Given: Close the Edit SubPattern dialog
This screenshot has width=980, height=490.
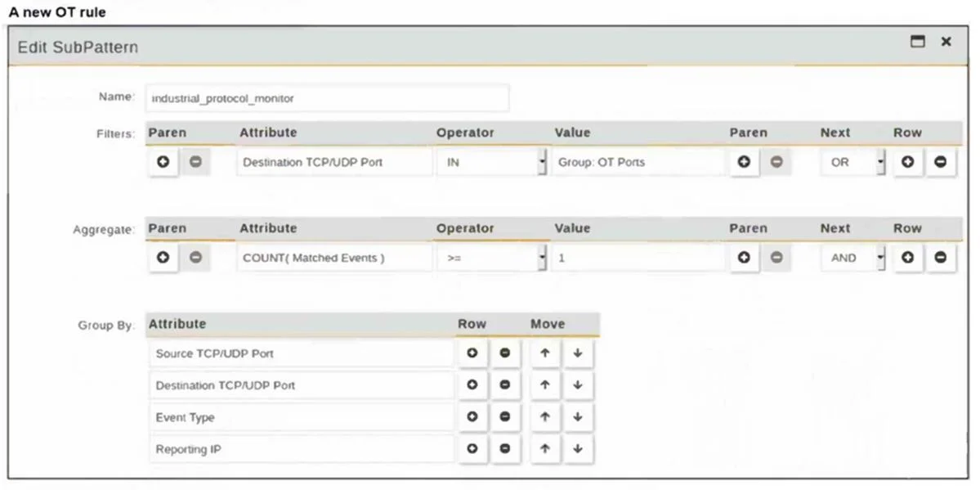Looking at the screenshot, I should (946, 42).
